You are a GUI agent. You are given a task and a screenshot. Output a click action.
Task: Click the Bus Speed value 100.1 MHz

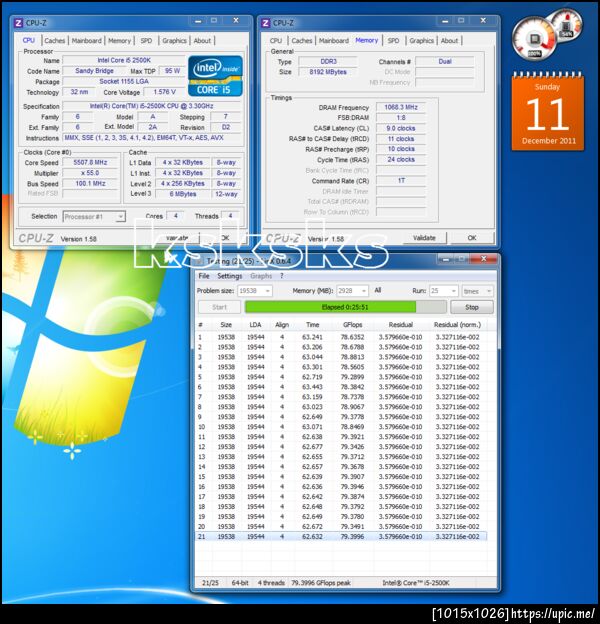pyautogui.click(x=90, y=183)
